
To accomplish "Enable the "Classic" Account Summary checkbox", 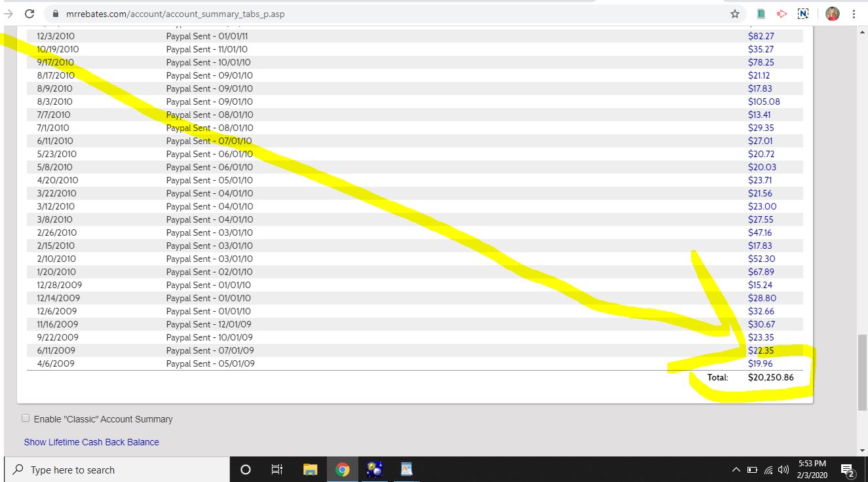I will tap(26, 418).
